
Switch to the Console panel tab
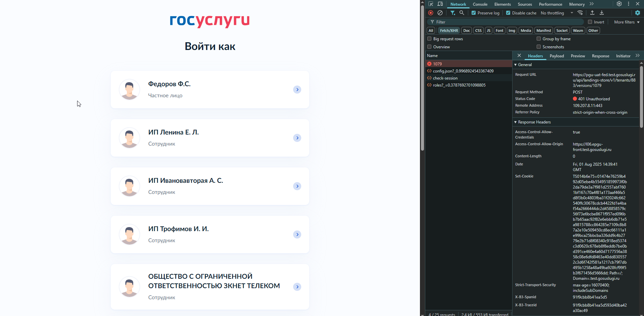tap(480, 4)
